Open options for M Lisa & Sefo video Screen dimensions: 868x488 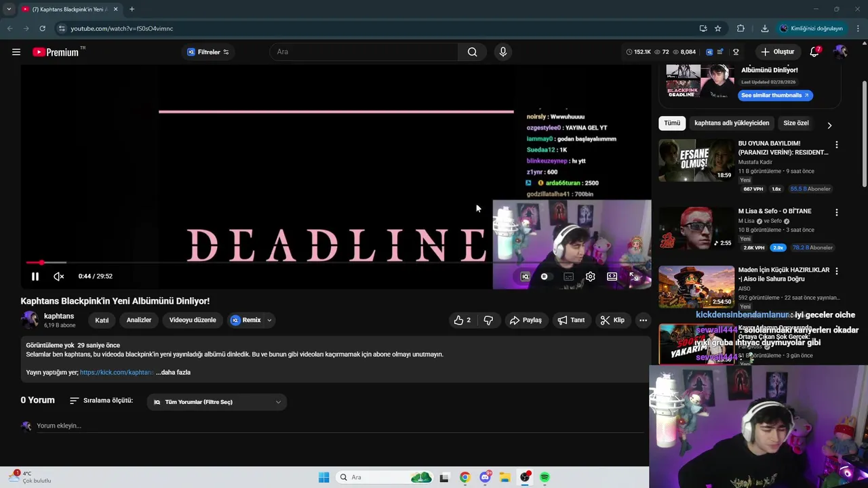pos(837,213)
